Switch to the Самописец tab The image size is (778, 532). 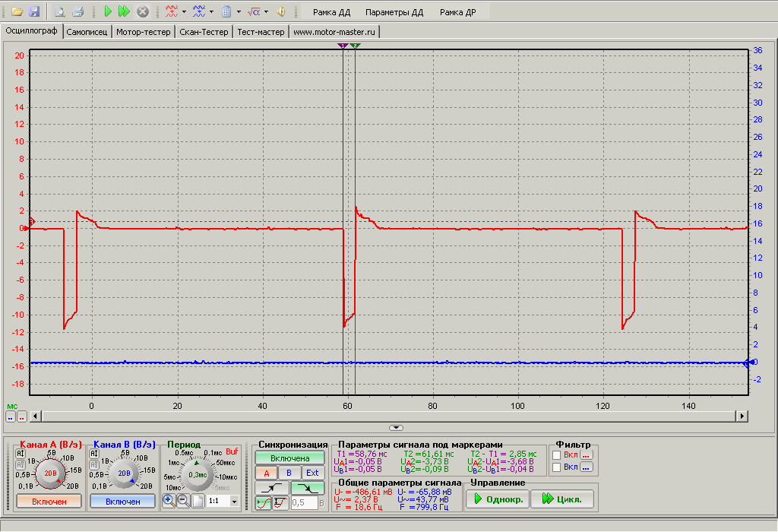(x=87, y=32)
